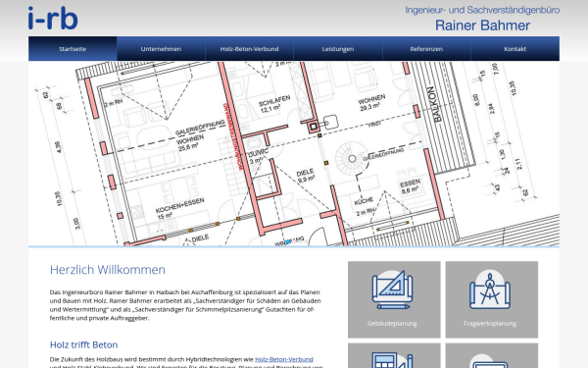Open the Holz-Beton-Verbund navigation item
This screenshot has height=368, width=588.
pos(249,49)
